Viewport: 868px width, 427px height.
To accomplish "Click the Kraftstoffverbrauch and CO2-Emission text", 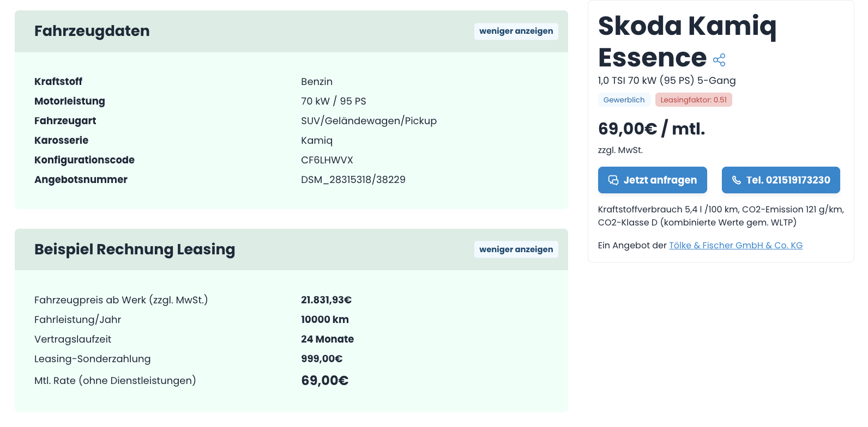I will (720, 216).
